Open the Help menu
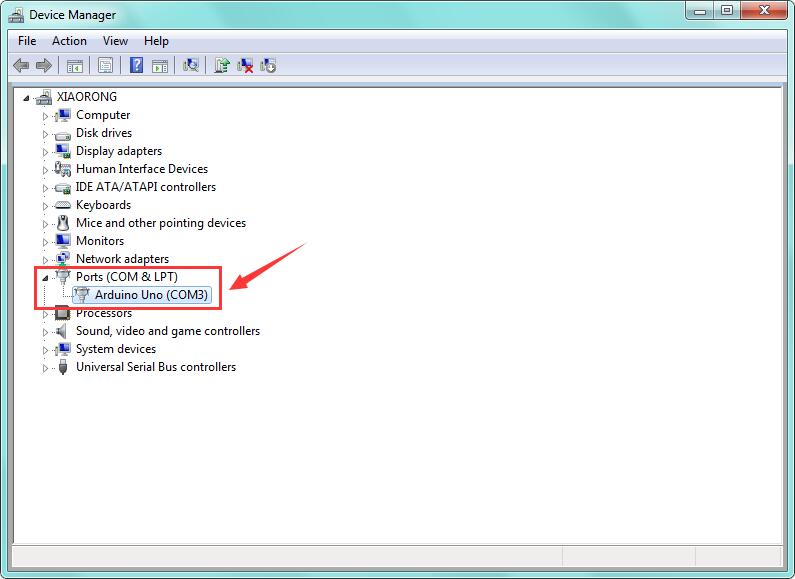 tap(156, 41)
